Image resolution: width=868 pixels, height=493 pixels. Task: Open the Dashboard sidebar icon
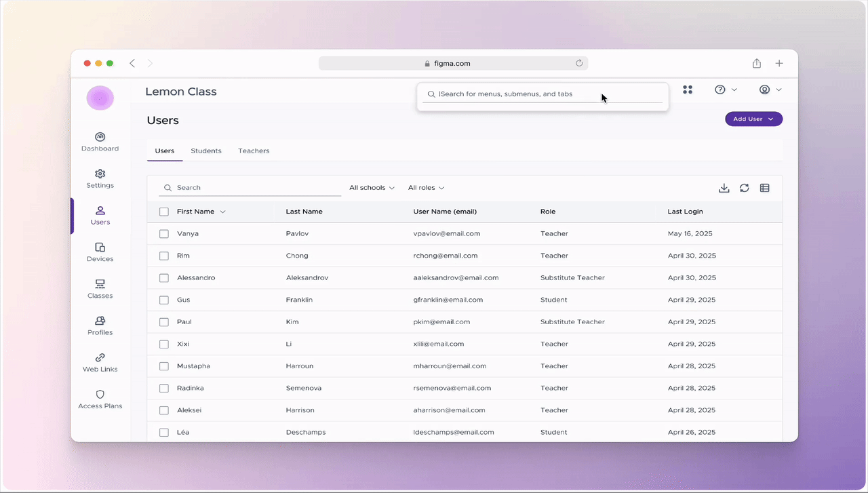coord(100,138)
